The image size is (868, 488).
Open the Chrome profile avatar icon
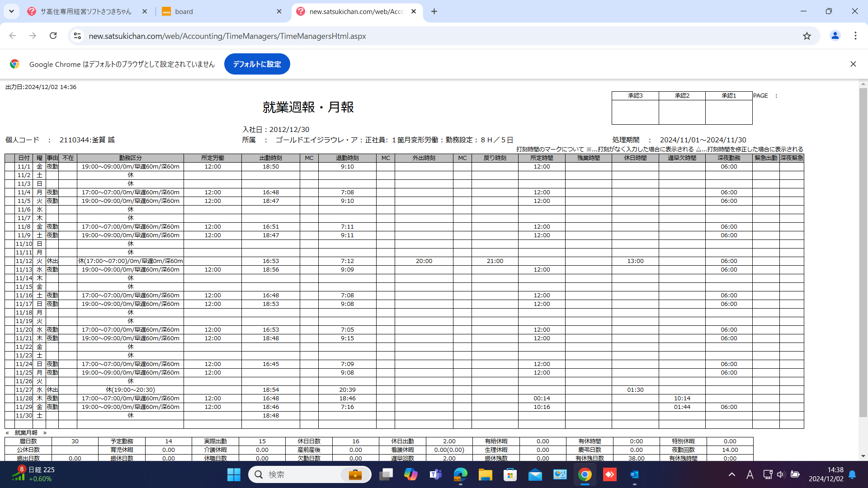click(x=835, y=36)
